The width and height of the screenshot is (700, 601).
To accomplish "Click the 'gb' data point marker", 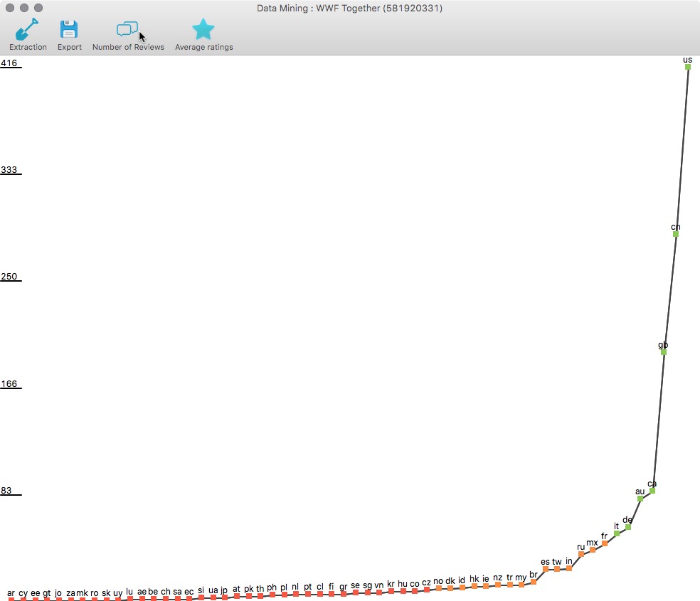I will 664,352.
